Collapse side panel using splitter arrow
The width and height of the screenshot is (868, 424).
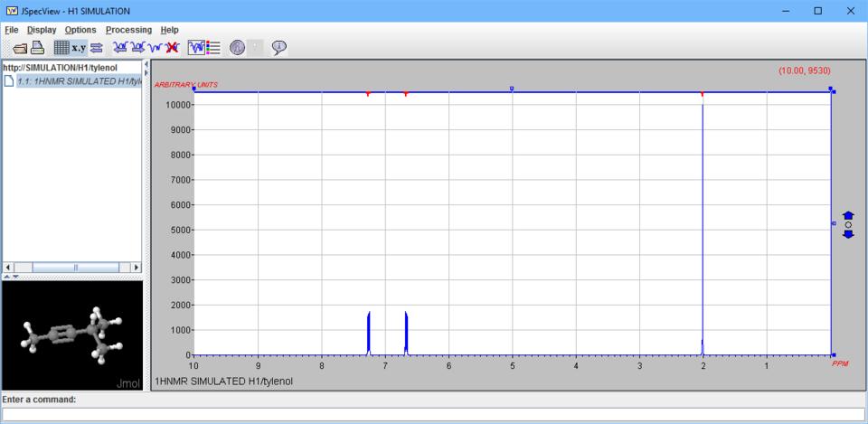click(146, 64)
